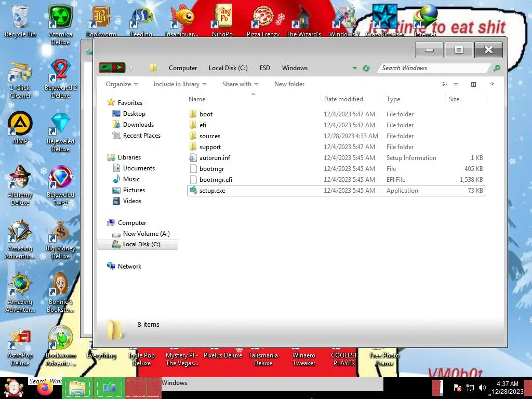Open the view options dropdown arrow
The width and height of the screenshot is (532, 399).
[456, 84]
